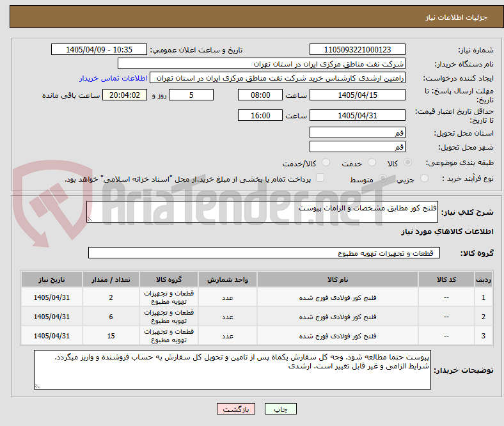504x426 pixels.
Task: Click the announcement date field 1405/04/09 - 10:35
Action: 99,49
